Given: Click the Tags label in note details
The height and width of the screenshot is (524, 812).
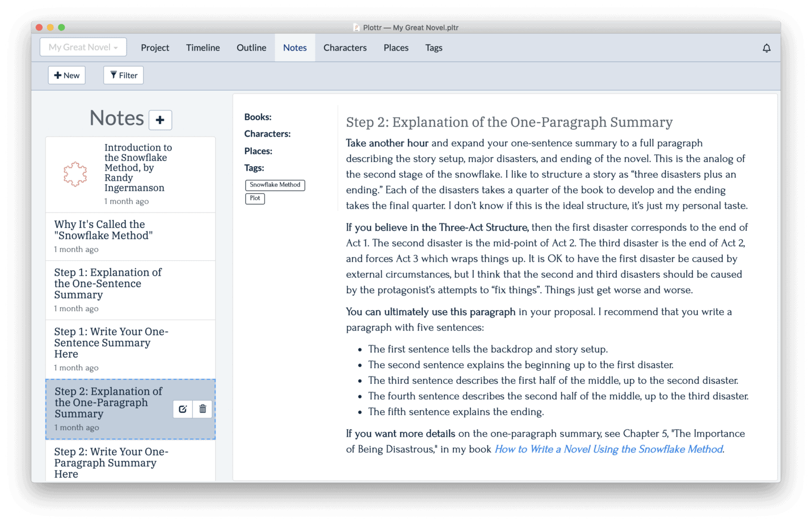Looking at the screenshot, I should point(254,168).
